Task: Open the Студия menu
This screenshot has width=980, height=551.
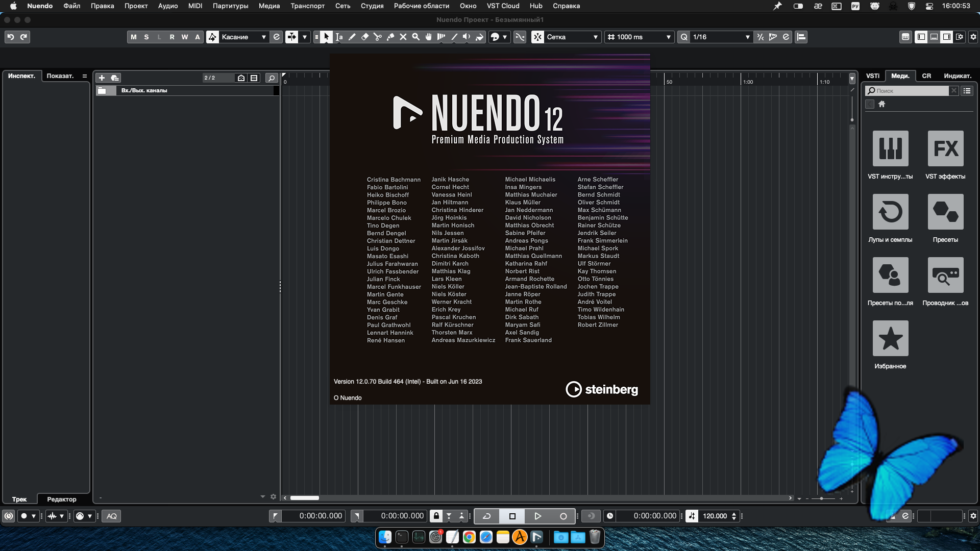Action: coord(372,6)
